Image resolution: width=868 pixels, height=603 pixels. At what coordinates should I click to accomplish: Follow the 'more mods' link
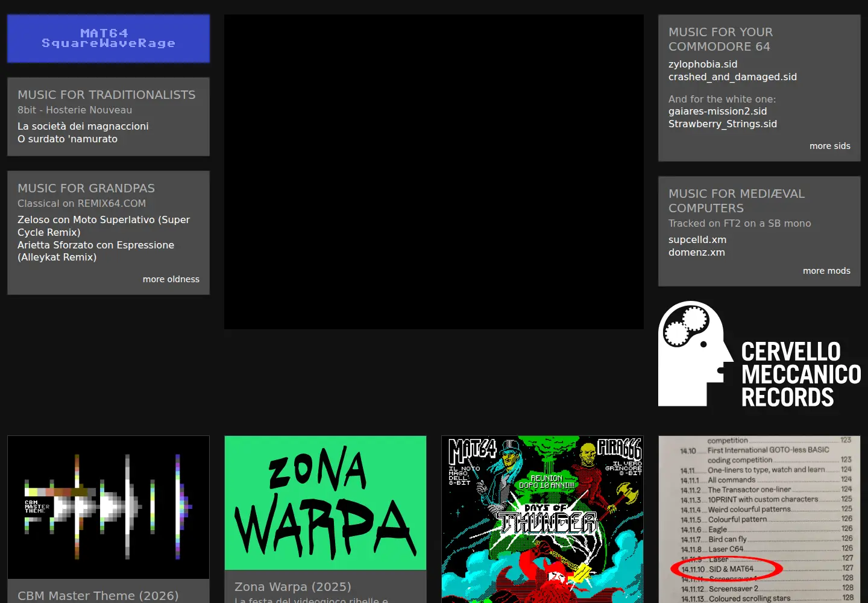coord(826,271)
